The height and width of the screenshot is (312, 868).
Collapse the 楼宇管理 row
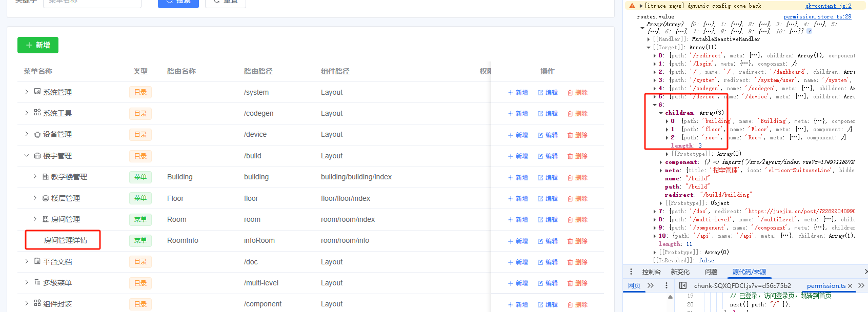(x=27, y=155)
